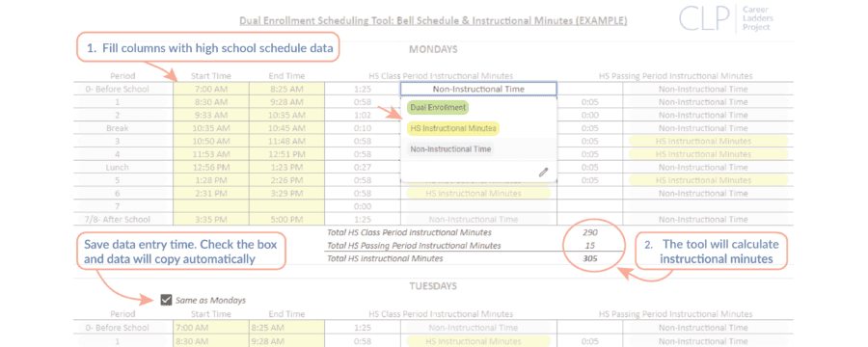Click Mondays 0:10 Break duration cell
The height and width of the screenshot is (347, 868).
(x=362, y=128)
